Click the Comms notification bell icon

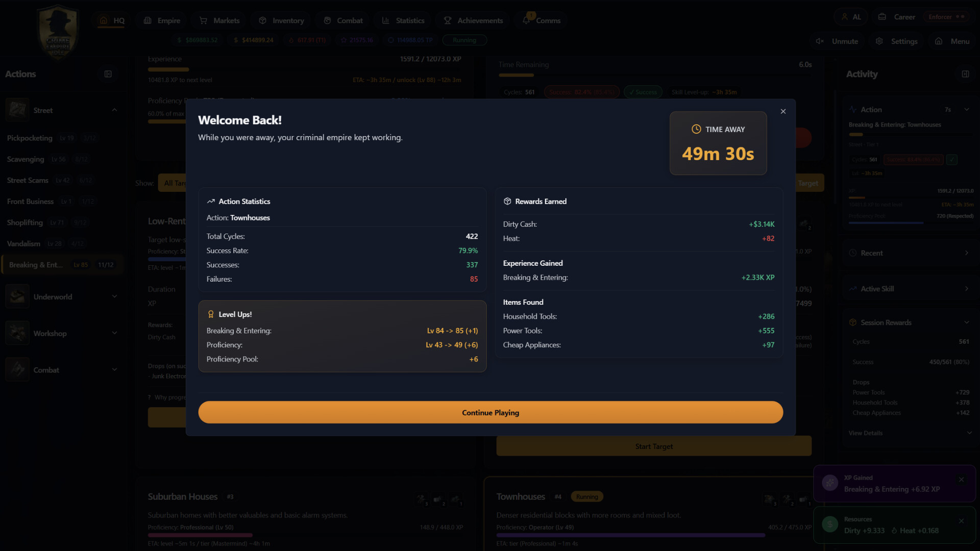click(527, 20)
